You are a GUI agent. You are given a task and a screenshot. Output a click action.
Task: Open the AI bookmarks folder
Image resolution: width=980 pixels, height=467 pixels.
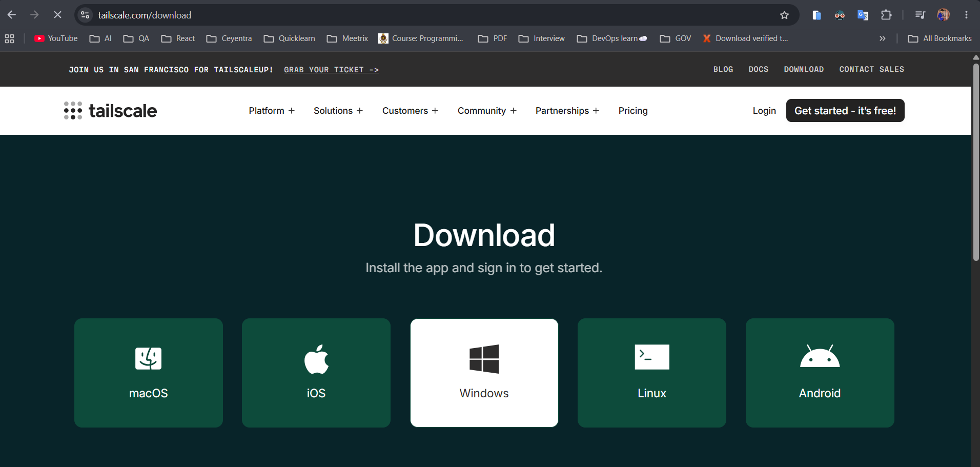(100, 38)
